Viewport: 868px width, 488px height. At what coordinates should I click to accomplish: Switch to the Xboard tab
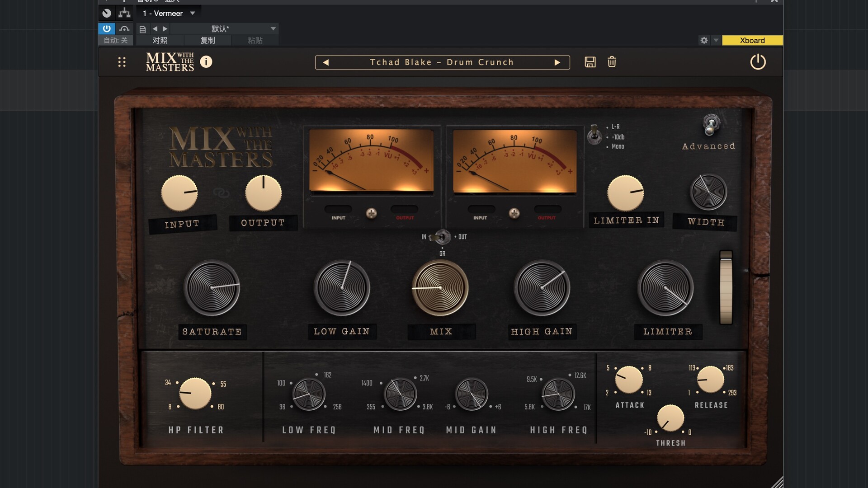coord(752,40)
